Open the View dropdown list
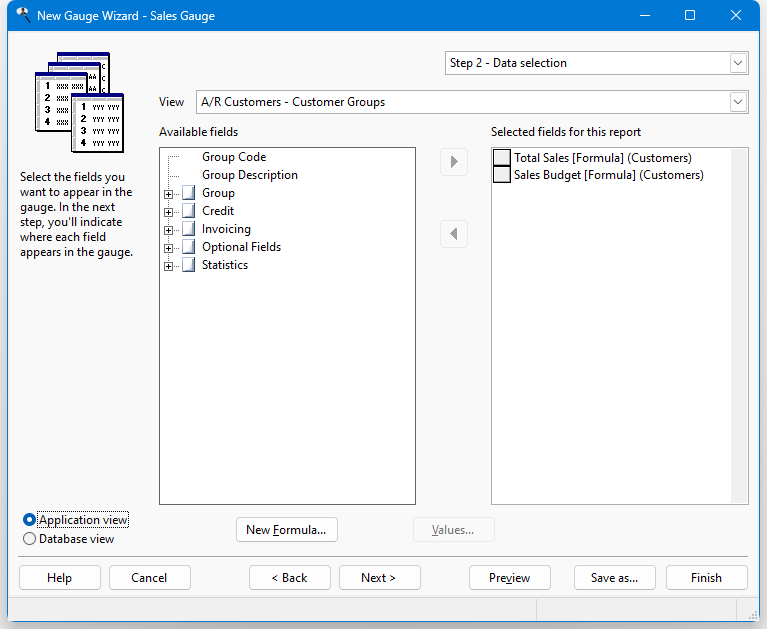 pyautogui.click(x=738, y=102)
